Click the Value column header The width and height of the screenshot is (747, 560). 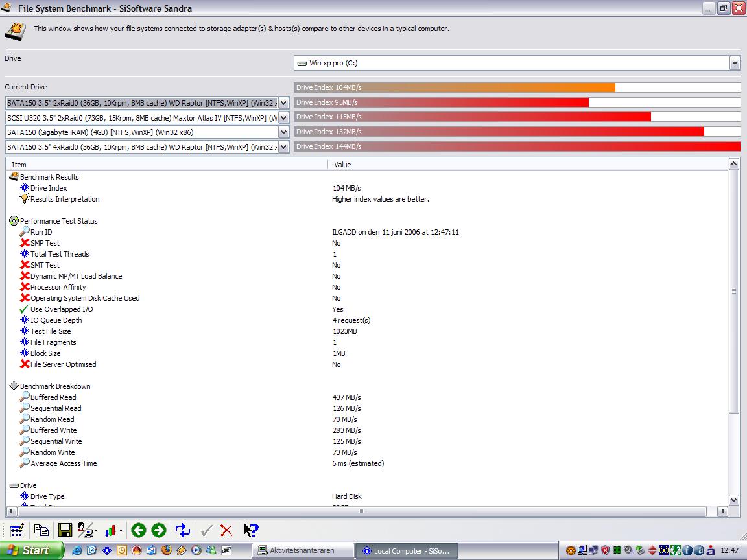pos(528,165)
